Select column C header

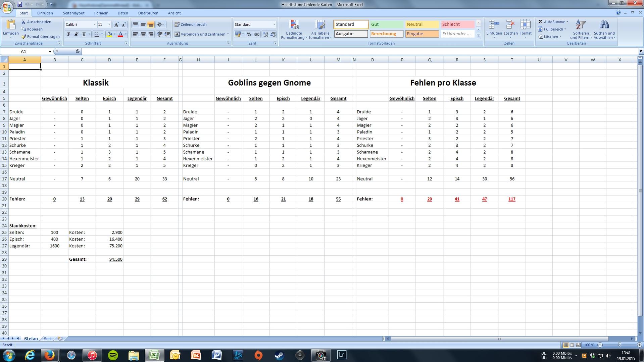82,60
